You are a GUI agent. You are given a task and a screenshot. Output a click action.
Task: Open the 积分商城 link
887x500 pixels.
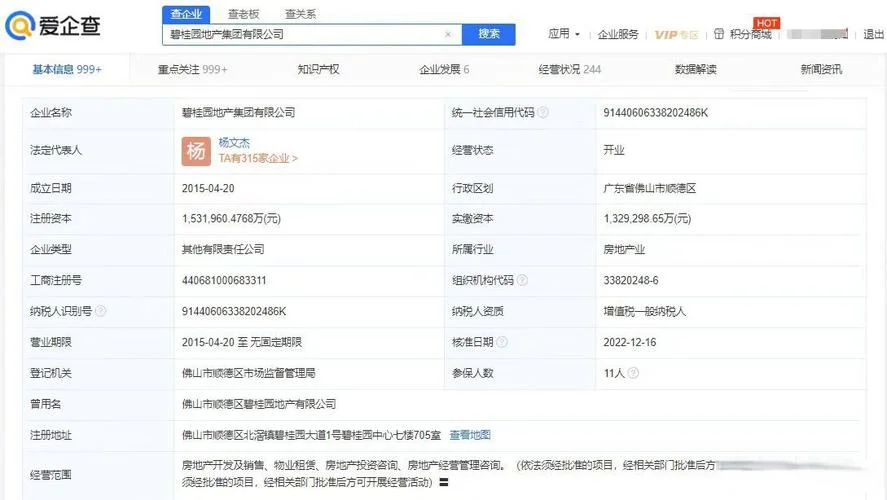tap(751, 35)
